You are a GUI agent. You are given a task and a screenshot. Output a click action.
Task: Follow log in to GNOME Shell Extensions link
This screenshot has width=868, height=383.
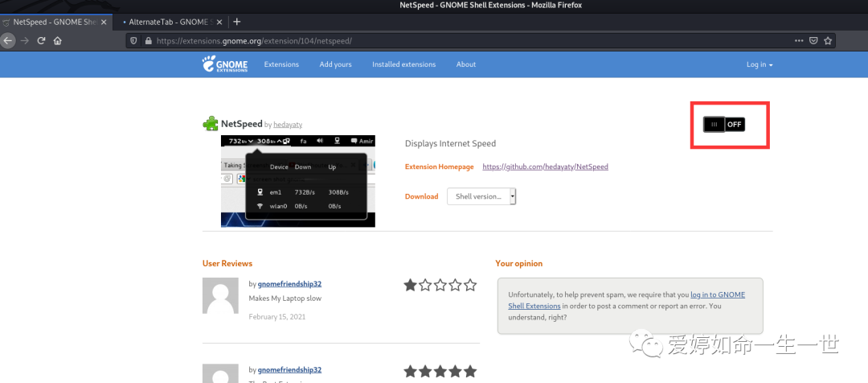[627, 300]
